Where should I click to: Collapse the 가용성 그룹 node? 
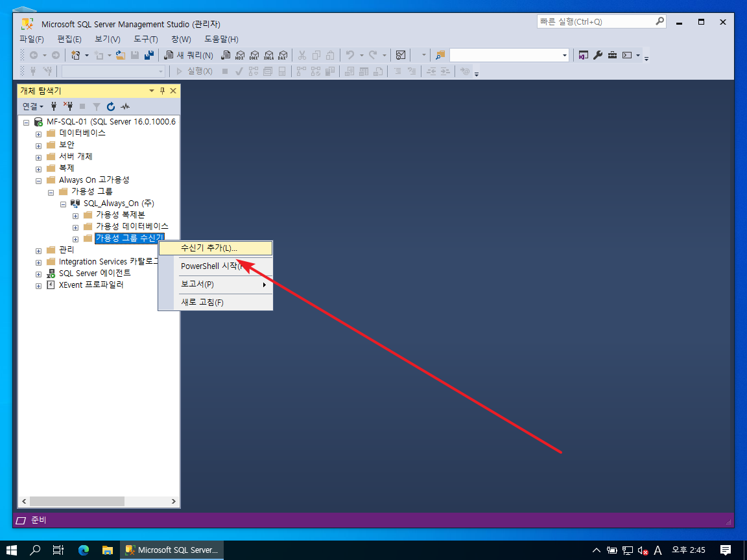[51, 192]
